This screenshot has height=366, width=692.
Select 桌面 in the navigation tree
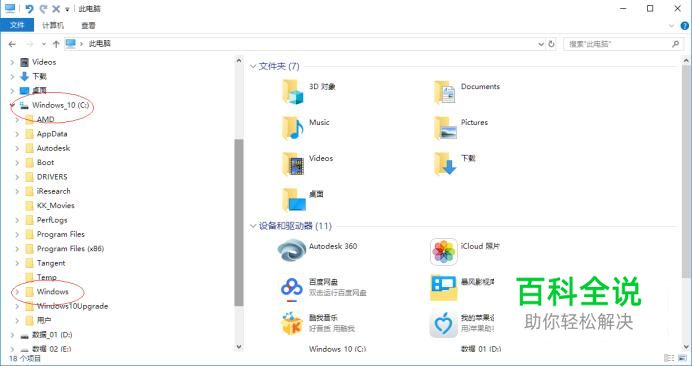(x=39, y=91)
